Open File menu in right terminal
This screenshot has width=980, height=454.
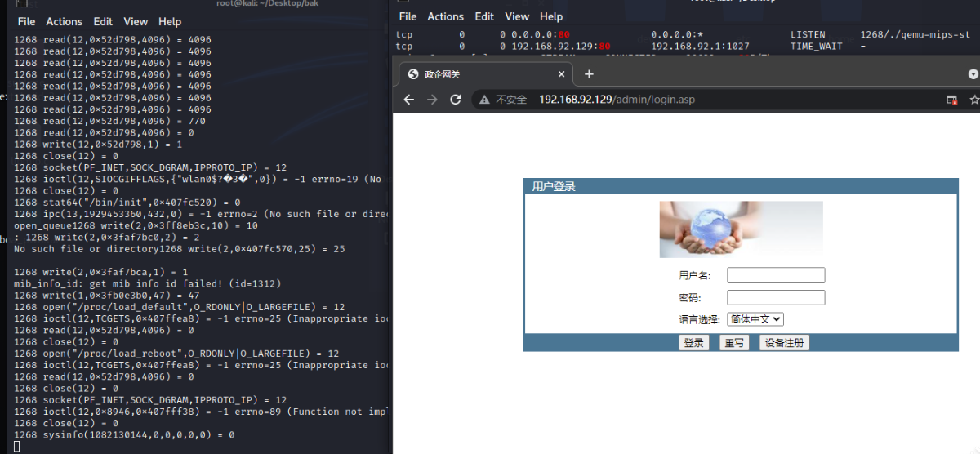(x=408, y=16)
